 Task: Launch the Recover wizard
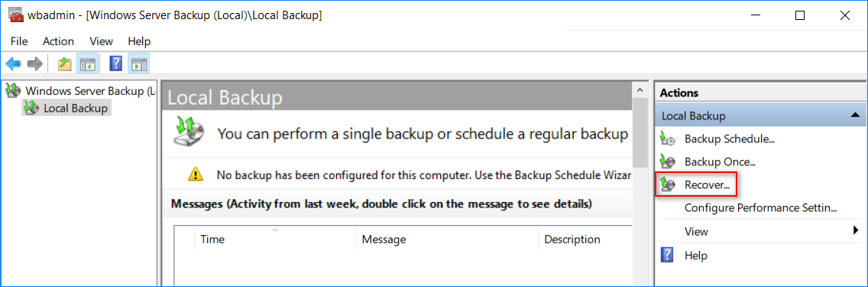[x=707, y=185]
